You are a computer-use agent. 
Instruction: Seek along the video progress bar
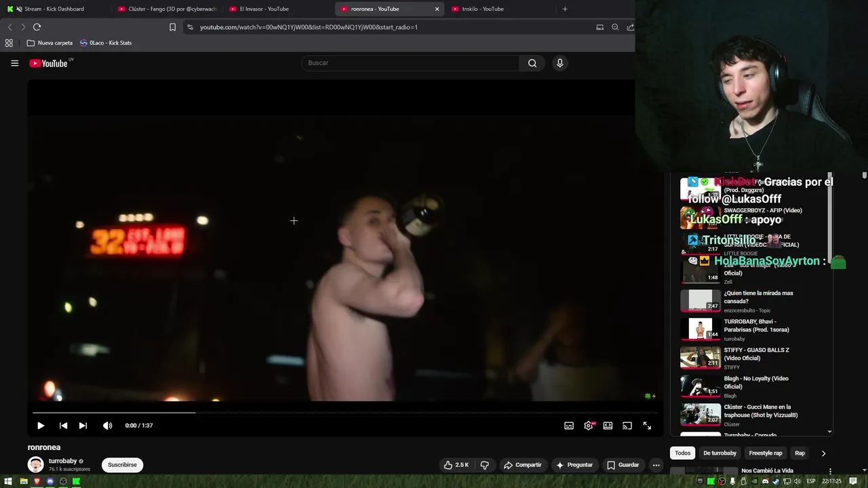[x=346, y=412]
